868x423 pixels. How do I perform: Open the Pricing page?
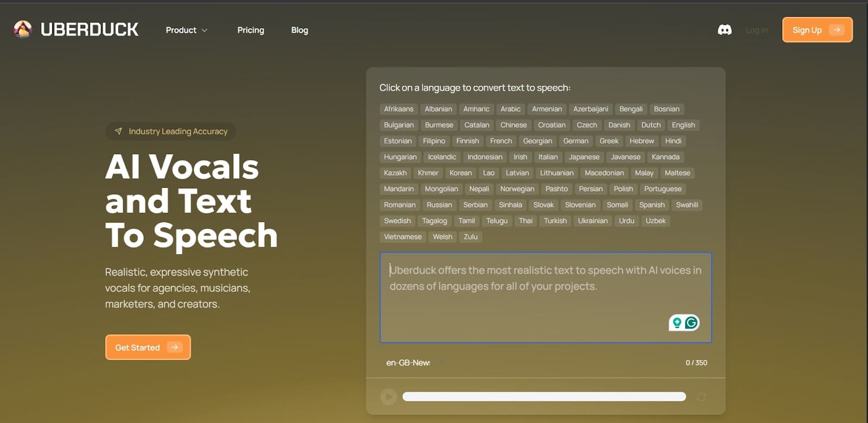[x=251, y=30]
